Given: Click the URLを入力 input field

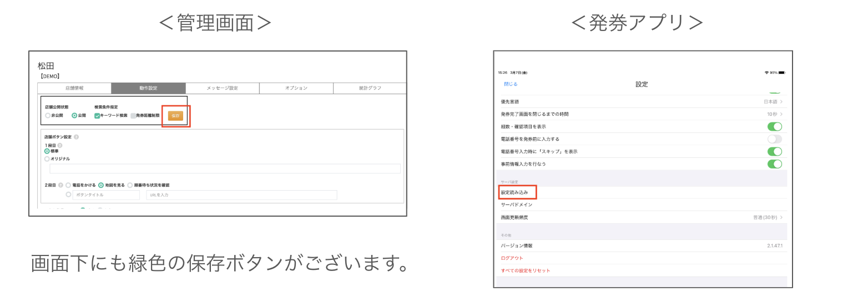Looking at the screenshot, I should point(241,195).
